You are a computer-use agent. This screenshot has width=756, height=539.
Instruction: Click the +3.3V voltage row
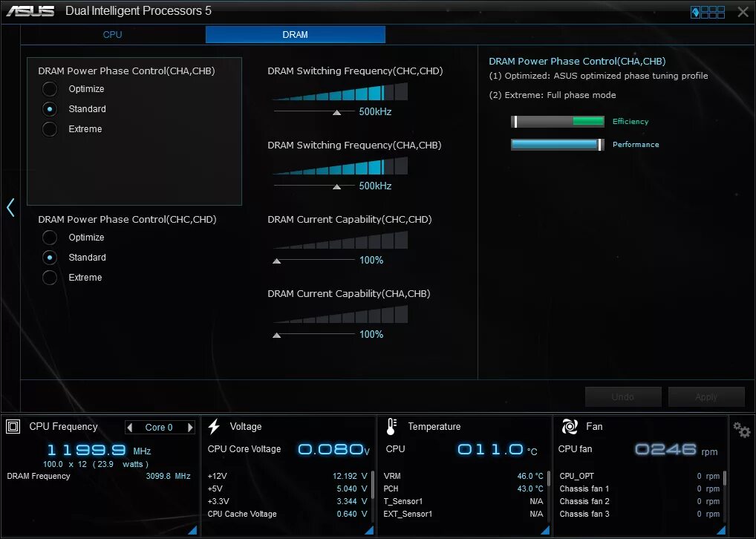click(287, 501)
